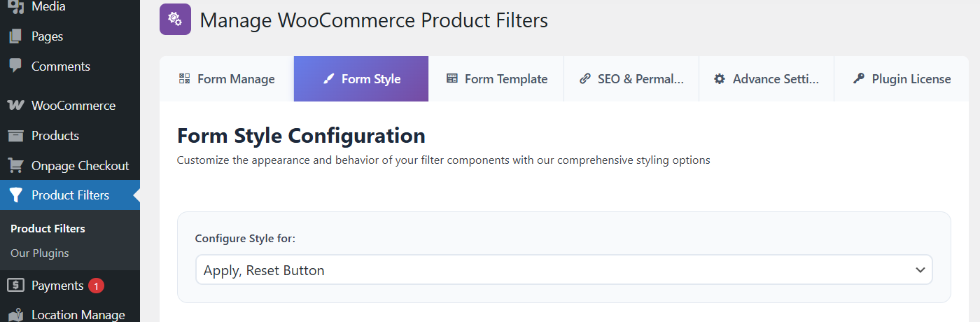Screen dimensions: 980x322
Task: Open the Our Plugins submenu link
Action: (x=40, y=253)
